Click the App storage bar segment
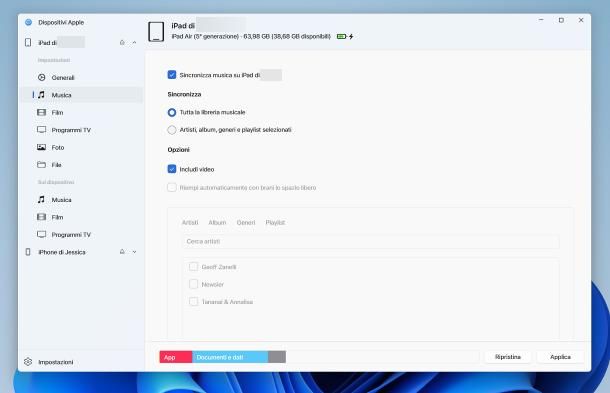Image resolution: width=610 pixels, height=393 pixels. coord(176,357)
